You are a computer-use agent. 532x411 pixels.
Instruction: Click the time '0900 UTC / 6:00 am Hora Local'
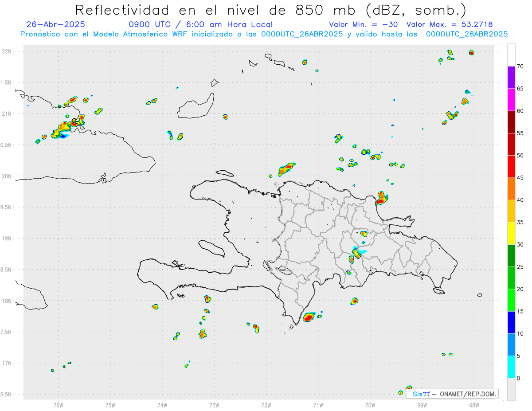click(x=201, y=24)
